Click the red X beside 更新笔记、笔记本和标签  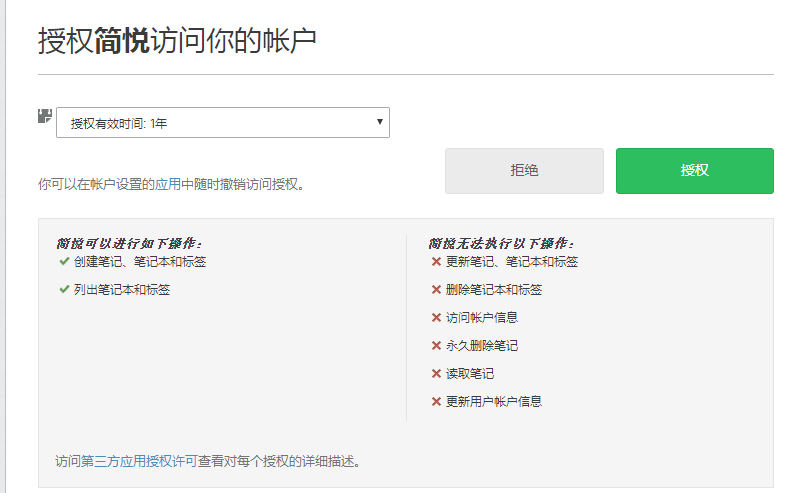click(x=436, y=261)
